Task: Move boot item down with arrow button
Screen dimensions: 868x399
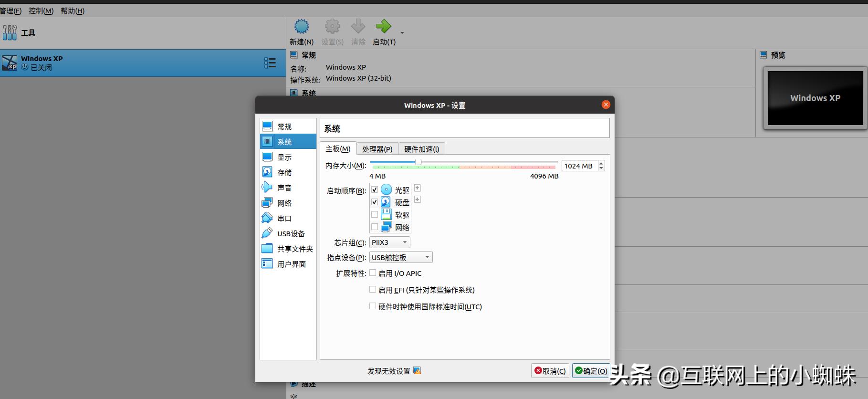Action: tap(417, 199)
